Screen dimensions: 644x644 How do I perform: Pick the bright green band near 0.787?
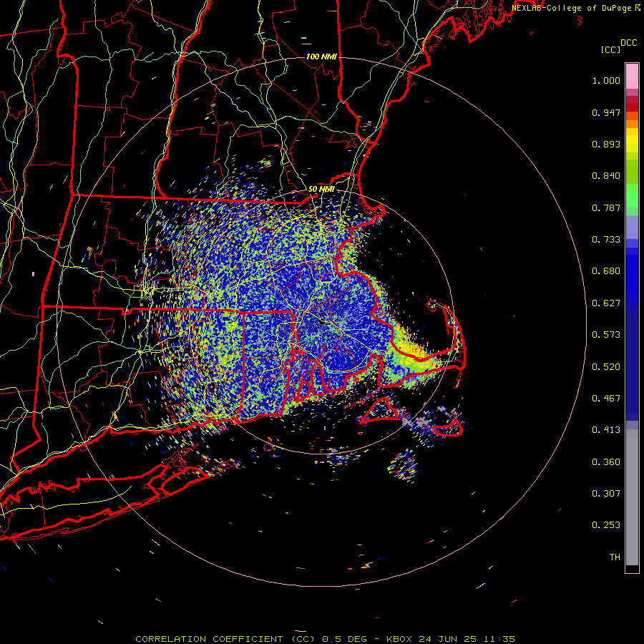click(x=632, y=195)
